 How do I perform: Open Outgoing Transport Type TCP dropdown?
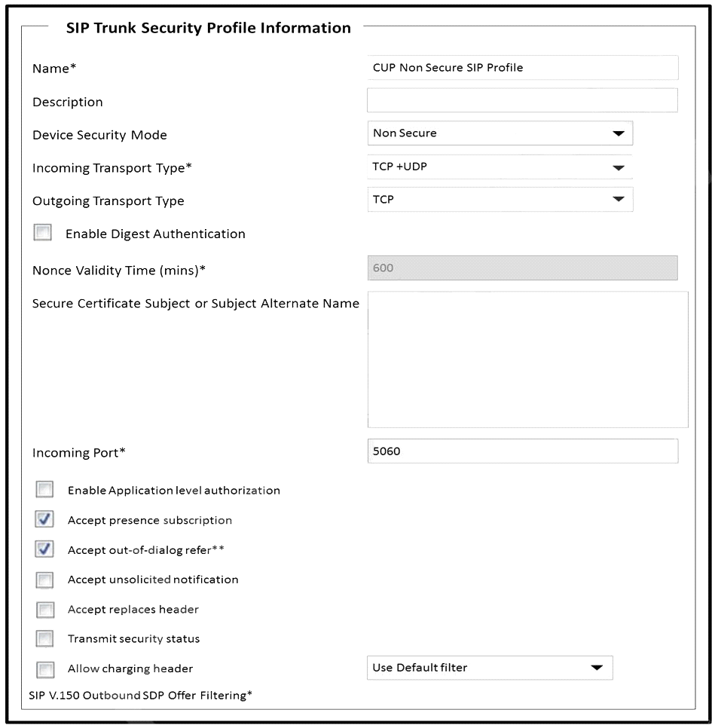point(500,199)
